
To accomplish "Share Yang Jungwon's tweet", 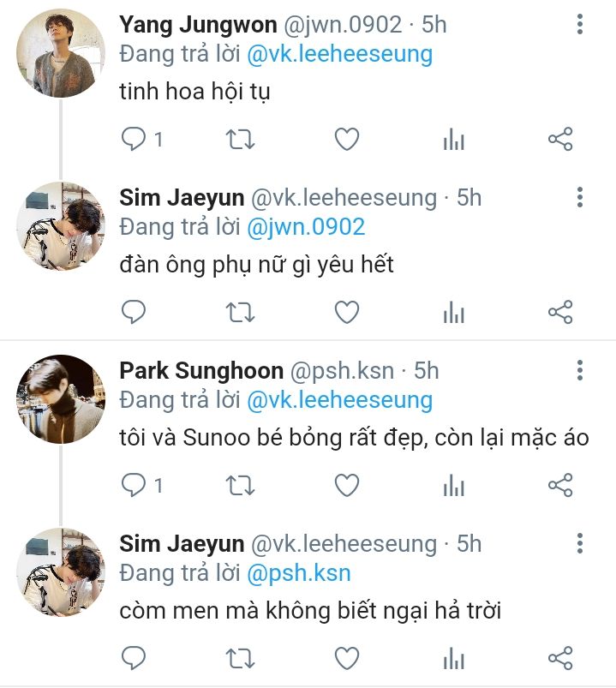I will [559, 140].
